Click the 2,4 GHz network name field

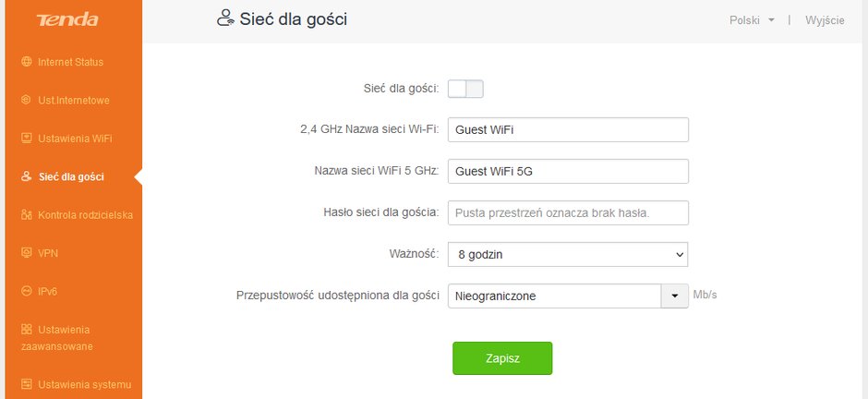568,129
